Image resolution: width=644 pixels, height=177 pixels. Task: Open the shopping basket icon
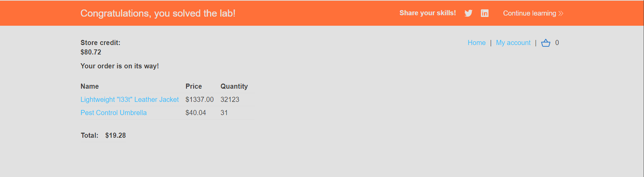[x=546, y=43]
